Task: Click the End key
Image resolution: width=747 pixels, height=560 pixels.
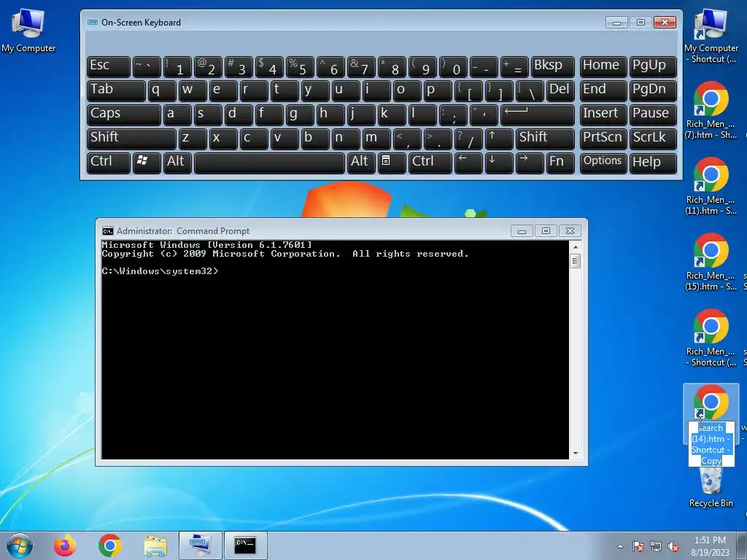Action: pyautogui.click(x=603, y=91)
